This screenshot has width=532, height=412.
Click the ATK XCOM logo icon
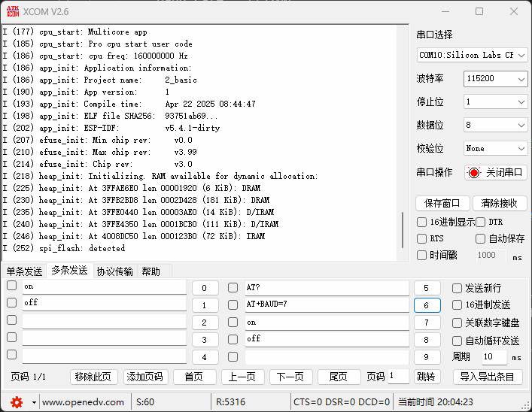[12, 11]
